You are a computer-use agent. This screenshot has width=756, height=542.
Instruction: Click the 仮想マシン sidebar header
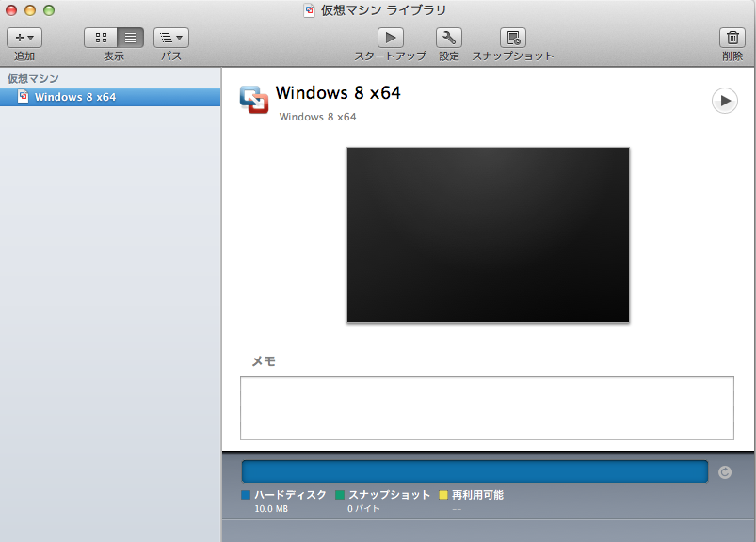[33, 78]
